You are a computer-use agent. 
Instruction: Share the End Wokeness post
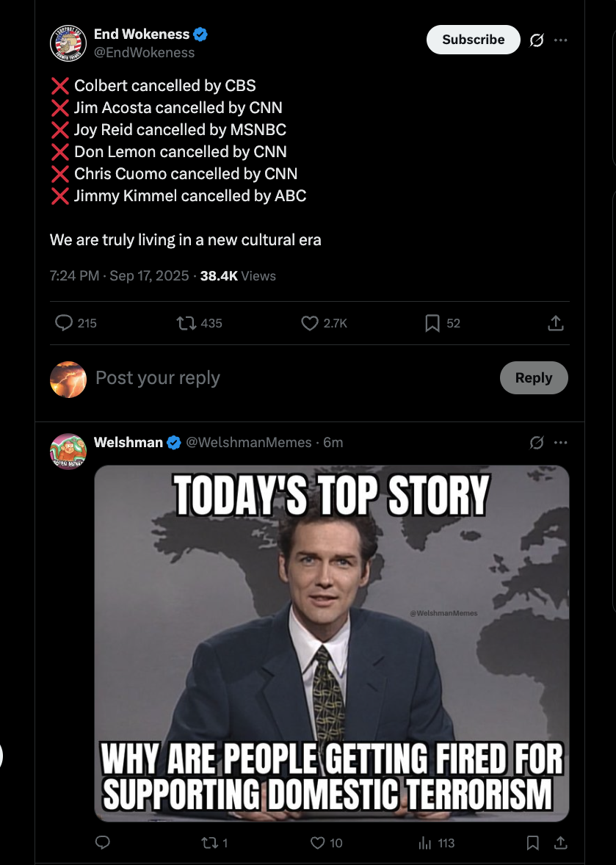point(556,323)
